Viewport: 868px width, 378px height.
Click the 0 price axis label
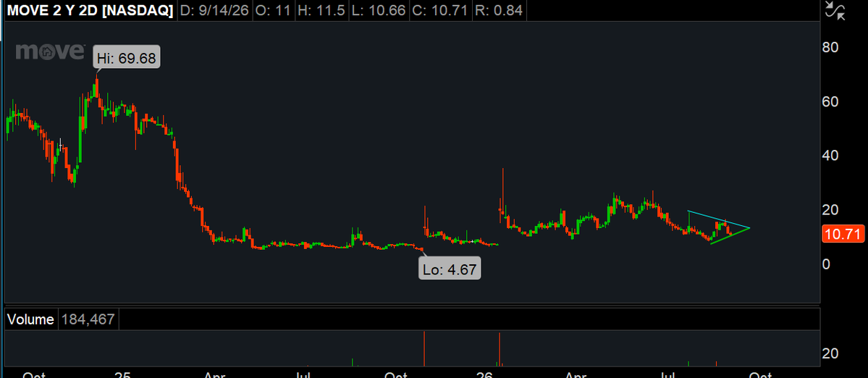827,264
